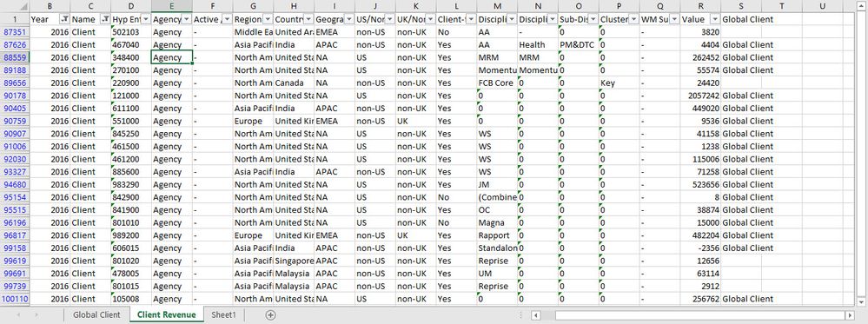Click cell containing Hyp Ent 502103
Viewport: 868px width, 324px height.
131,32
